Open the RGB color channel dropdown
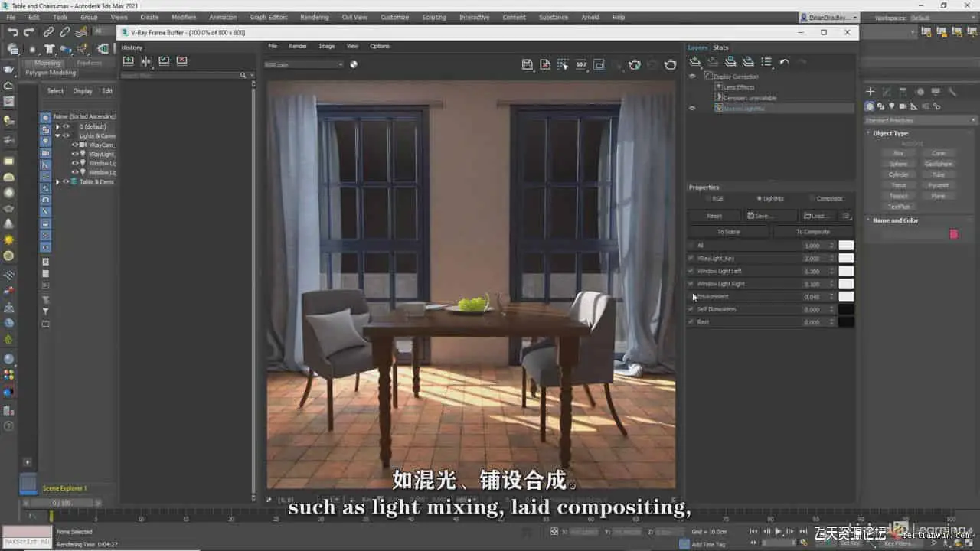The height and width of the screenshot is (551, 980). pos(304,64)
